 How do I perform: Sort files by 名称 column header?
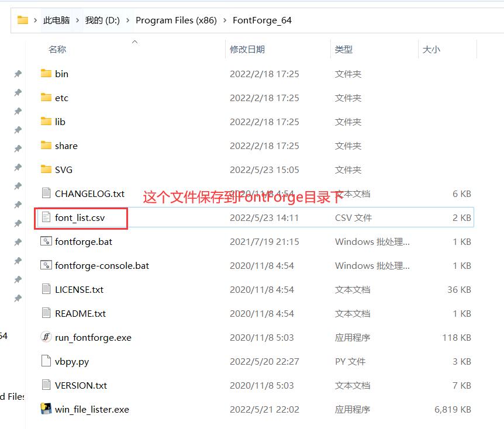tap(57, 50)
